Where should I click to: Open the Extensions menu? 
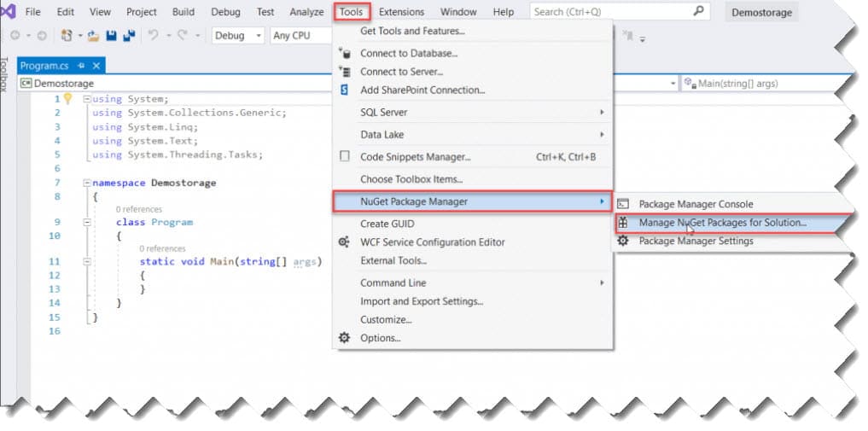[401, 12]
